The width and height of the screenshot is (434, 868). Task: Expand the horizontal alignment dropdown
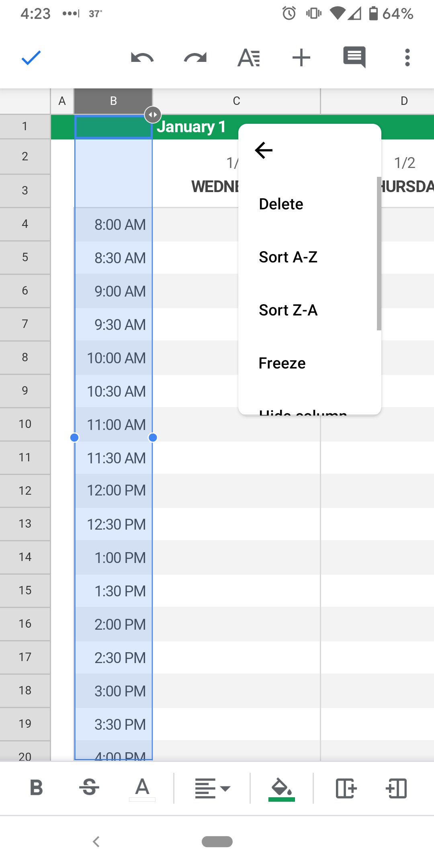pos(212,788)
